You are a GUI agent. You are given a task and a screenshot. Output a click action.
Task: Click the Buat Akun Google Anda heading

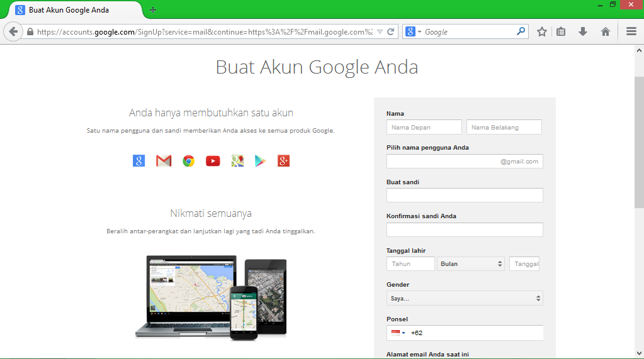[x=317, y=67]
